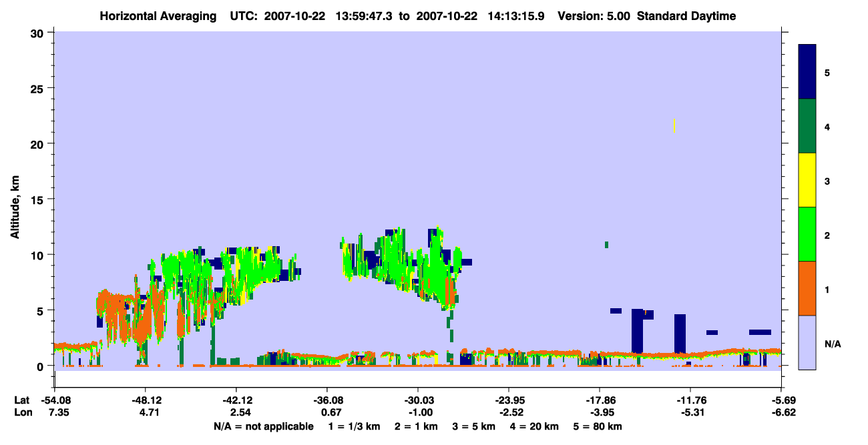Viewport: 868px width, 445px height.
Task: Click the 'Lon' row label
Action: (23, 412)
